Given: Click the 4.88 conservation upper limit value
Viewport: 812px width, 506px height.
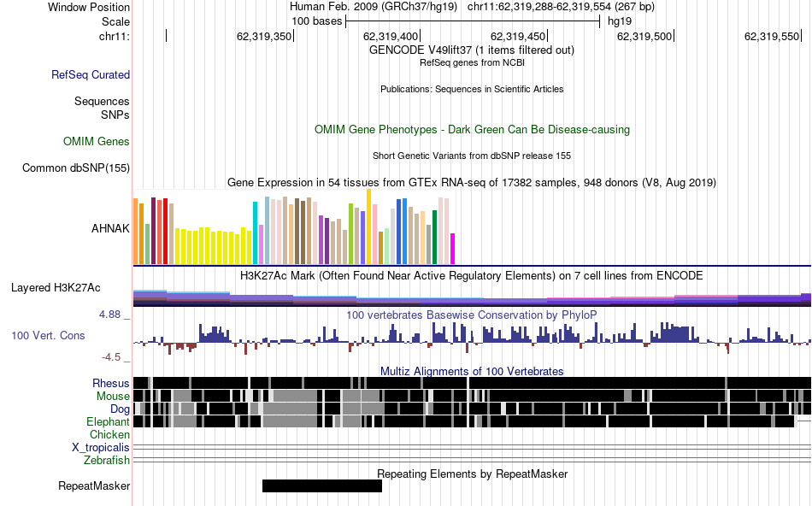Looking at the screenshot, I should [109, 315].
